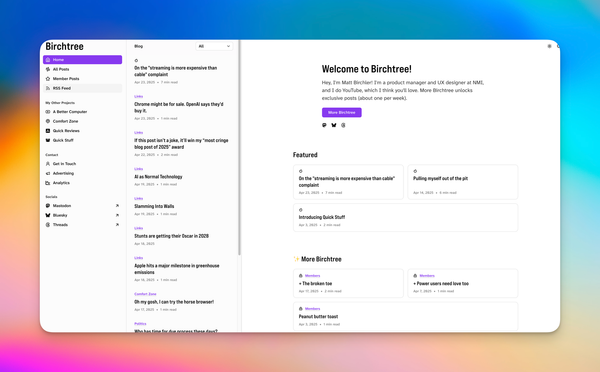Open the All filter dropdown beside Blog

214,46
